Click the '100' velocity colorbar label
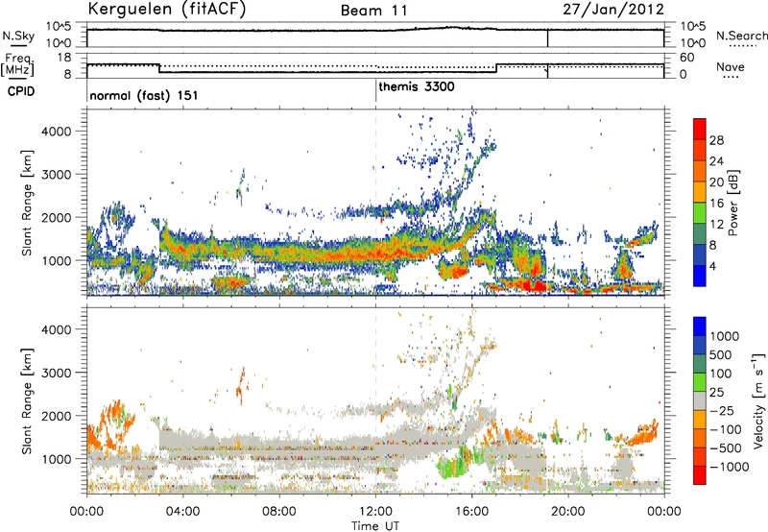This screenshot has width=768, height=532. pos(720,374)
